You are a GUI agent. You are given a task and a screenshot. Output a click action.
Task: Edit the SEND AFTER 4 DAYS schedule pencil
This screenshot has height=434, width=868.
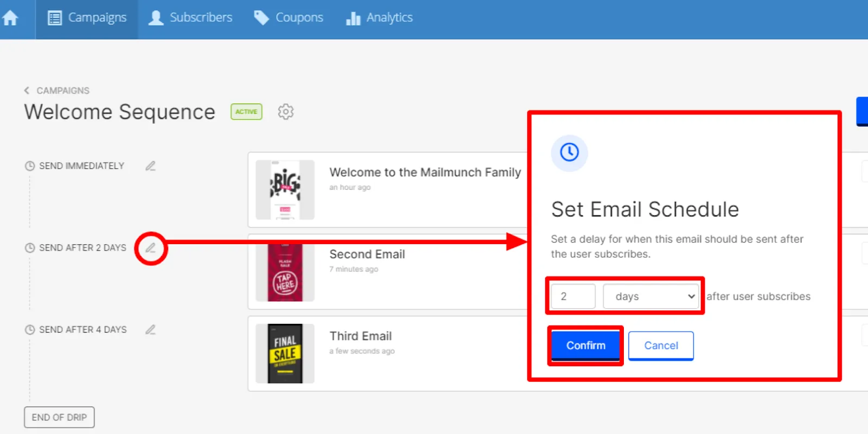(x=150, y=330)
